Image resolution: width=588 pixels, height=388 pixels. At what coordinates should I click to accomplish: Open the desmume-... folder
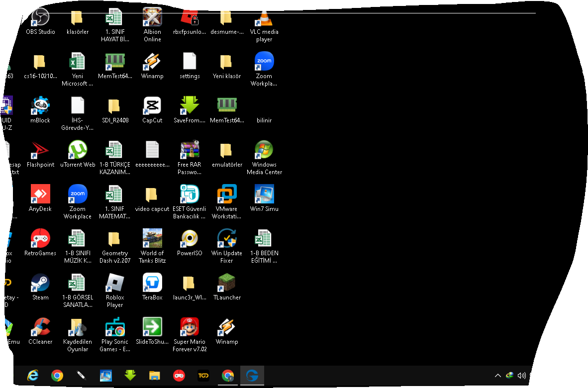tap(227, 21)
